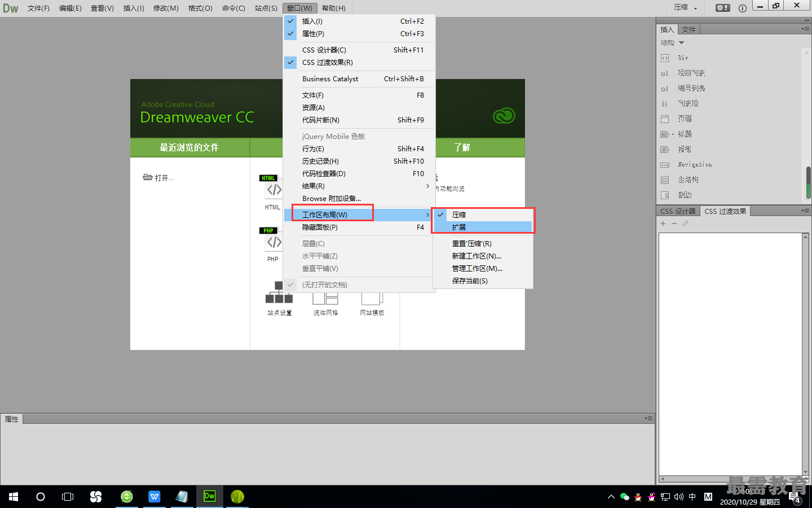Create a new PHP document from welcome screen
This screenshot has height=508, width=812.
click(273, 244)
